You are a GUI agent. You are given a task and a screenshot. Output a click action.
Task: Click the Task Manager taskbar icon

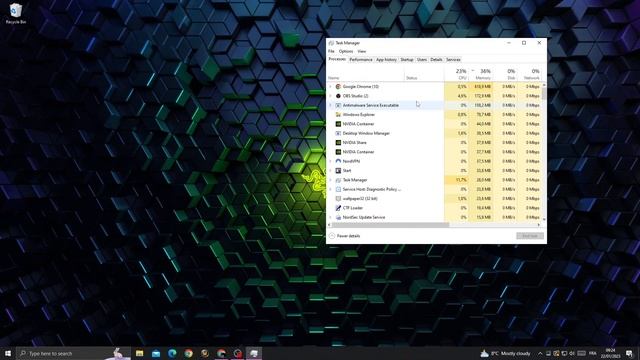[254, 353]
